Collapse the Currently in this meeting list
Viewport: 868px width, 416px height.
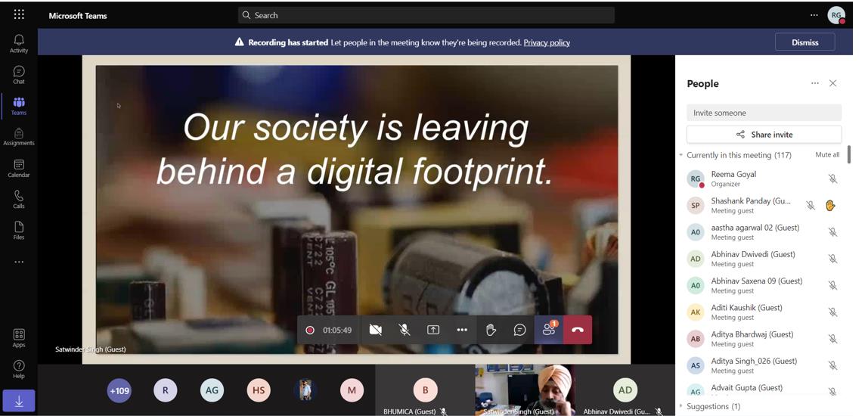pyautogui.click(x=681, y=155)
